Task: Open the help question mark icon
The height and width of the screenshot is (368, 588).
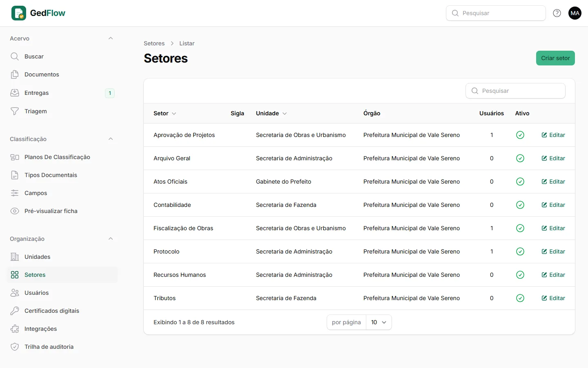Action: pos(557,13)
